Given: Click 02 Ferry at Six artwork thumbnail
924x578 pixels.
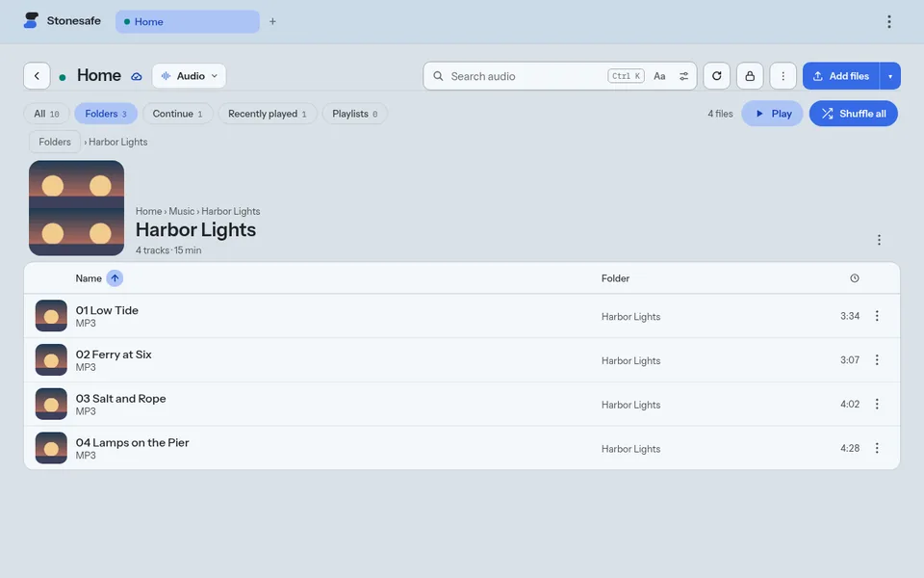Looking at the screenshot, I should coord(51,360).
